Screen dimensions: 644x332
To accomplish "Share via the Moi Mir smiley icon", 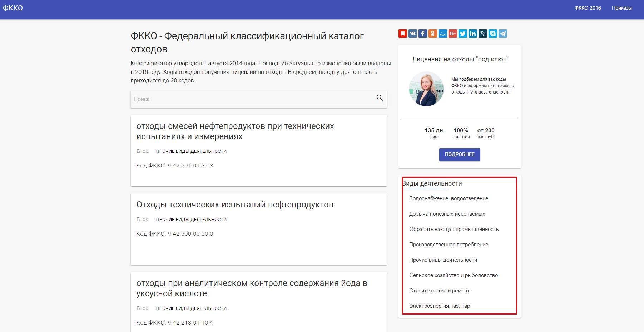I will (443, 33).
